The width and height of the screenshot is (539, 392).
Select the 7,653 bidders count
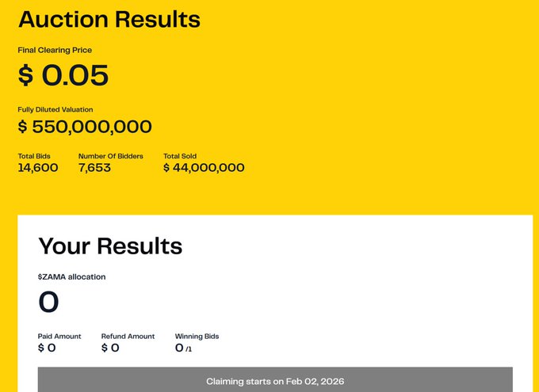(94, 168)
